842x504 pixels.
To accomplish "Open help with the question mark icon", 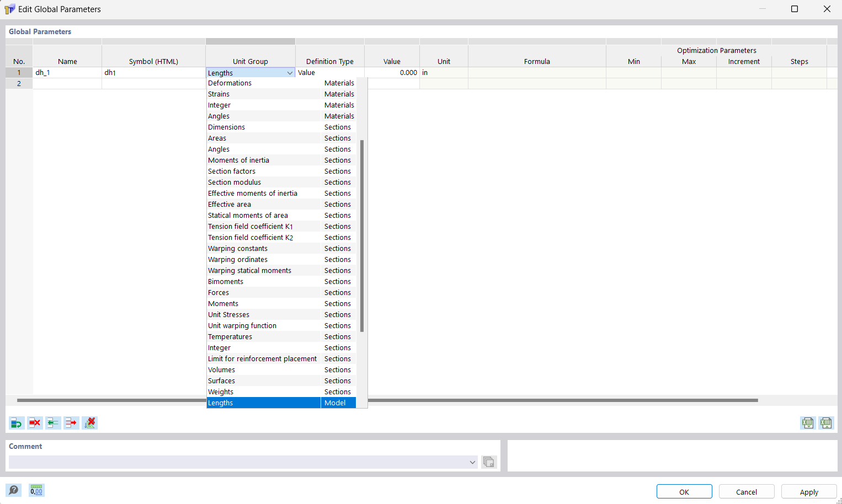I will [13, 490].
